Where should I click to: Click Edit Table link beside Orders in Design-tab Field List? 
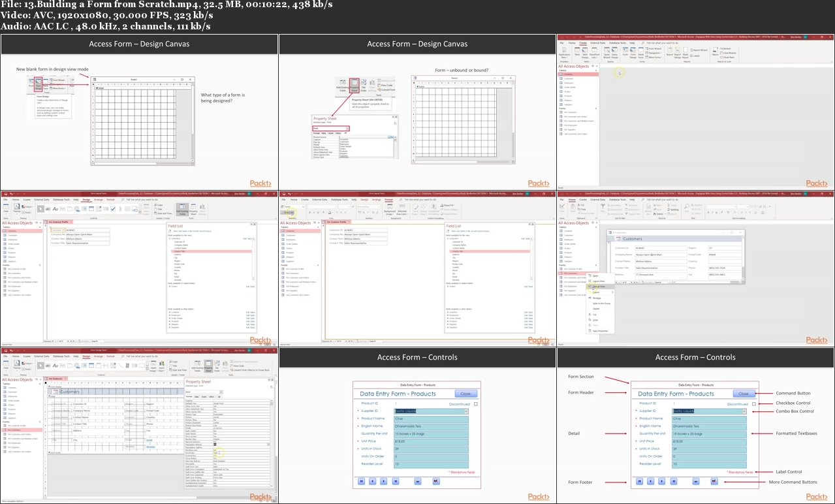pos(250,287)
